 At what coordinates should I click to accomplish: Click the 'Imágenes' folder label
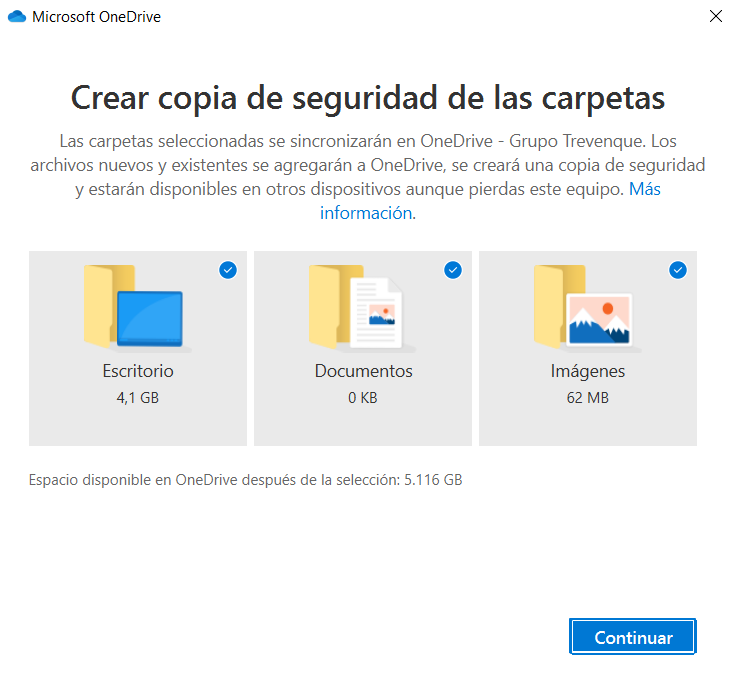tap(588, 371)
